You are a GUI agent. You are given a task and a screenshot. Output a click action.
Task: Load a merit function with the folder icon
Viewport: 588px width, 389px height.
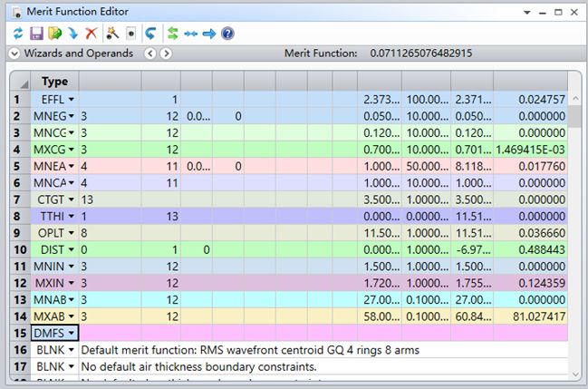(54, 34)
